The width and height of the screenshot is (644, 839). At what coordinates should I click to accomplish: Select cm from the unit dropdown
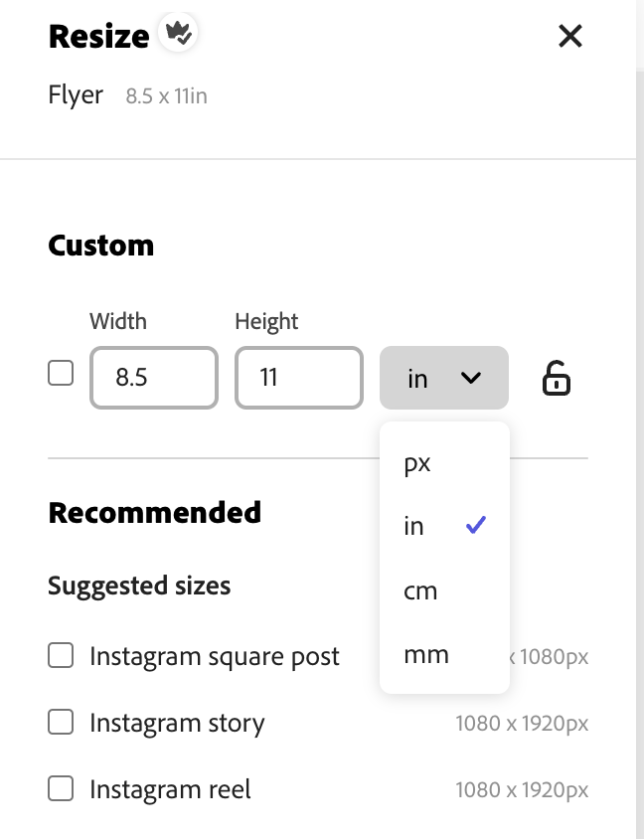421,590
